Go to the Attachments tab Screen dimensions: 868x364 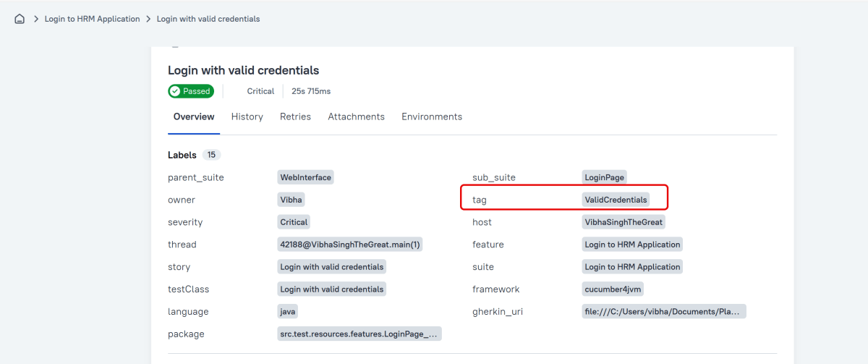tap(356, 117)
